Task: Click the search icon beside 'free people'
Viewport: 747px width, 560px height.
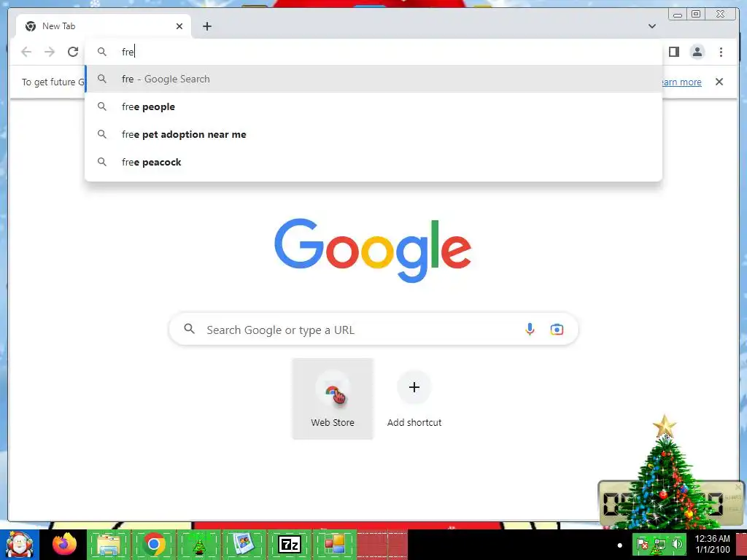Action: coord(102,106)
